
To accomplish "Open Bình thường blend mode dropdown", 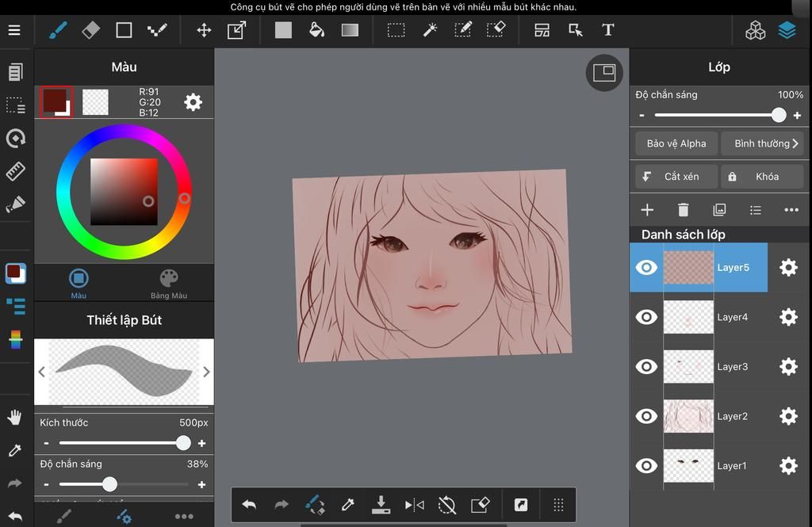I will [762, 143].
